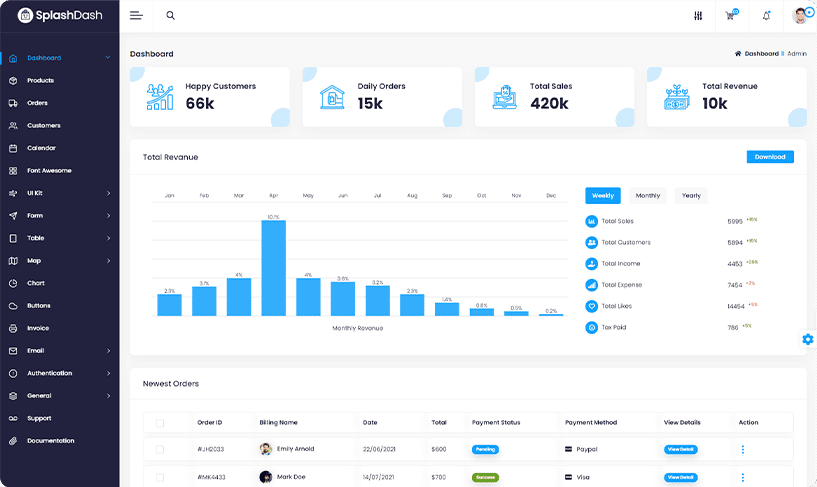Switch to the Monthly tab
Screen dimensions: 817x487
(647, 196)
